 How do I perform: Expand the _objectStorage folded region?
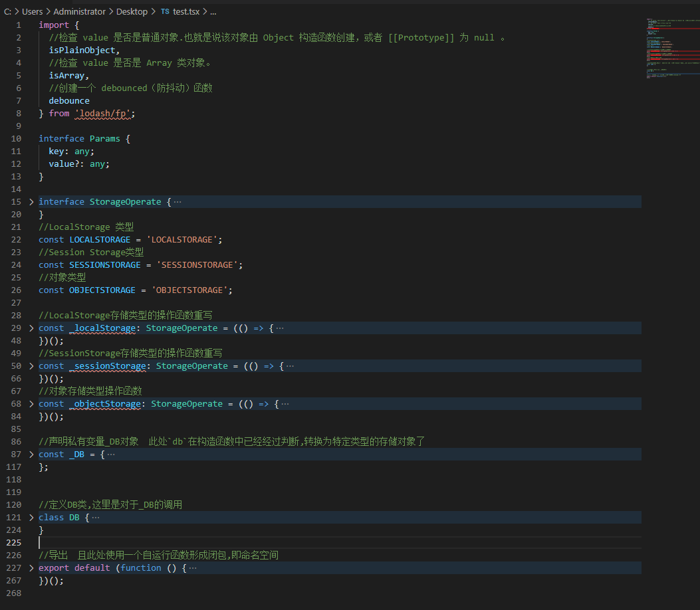31,403
